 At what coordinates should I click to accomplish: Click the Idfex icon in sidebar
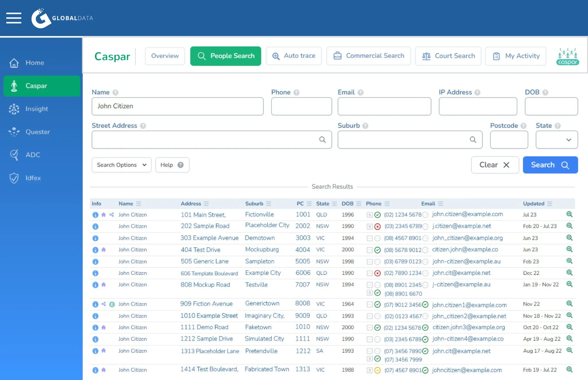click(15, 178)
